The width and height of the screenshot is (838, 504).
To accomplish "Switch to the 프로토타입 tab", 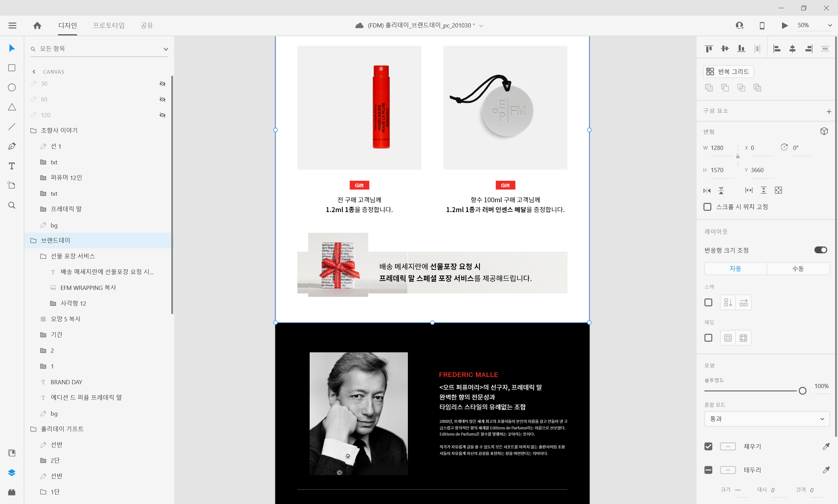I will (x=109, y=26).
